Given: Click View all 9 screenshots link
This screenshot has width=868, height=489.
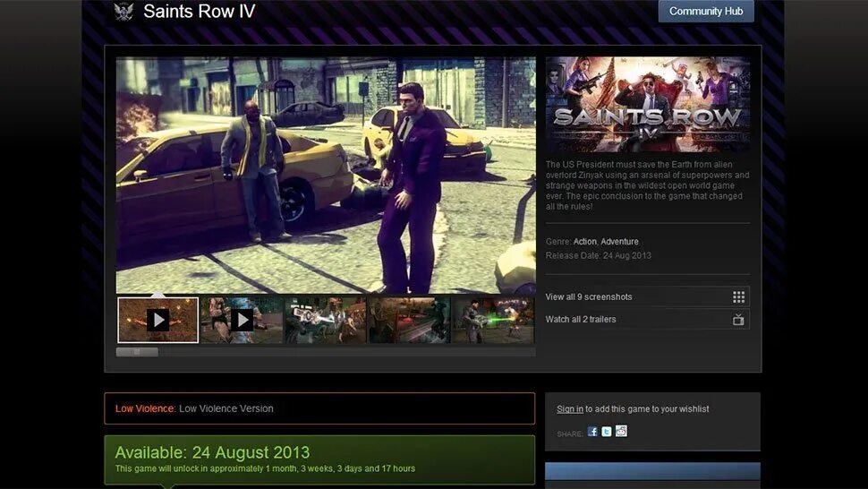Looking at the screenshot, I should click(x=589, y=296).
